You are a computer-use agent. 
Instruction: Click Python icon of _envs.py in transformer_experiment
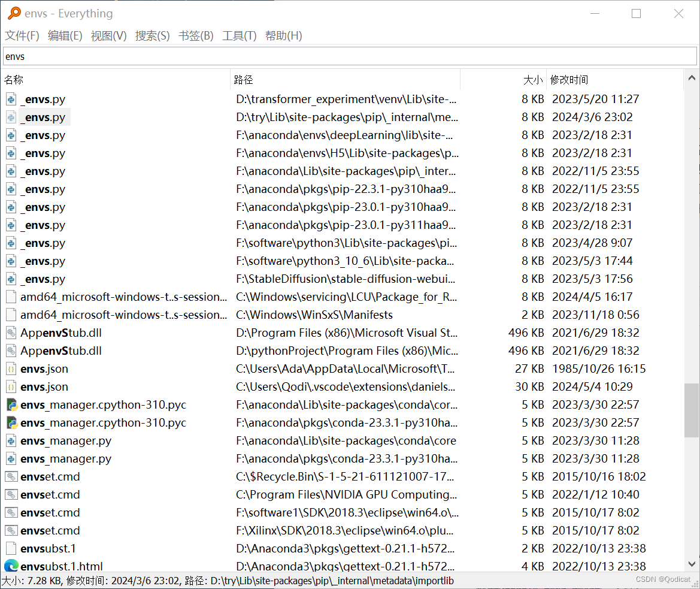(11, 99)
